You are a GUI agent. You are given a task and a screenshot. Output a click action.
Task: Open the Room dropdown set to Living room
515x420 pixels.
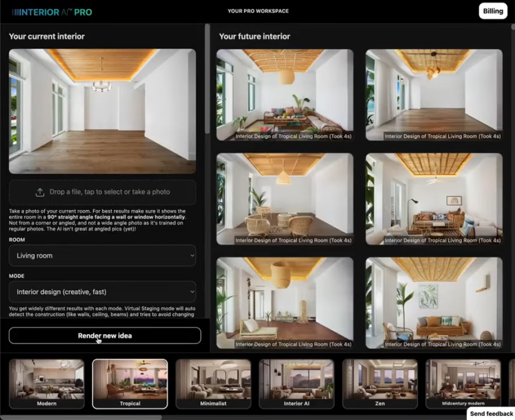103,256
